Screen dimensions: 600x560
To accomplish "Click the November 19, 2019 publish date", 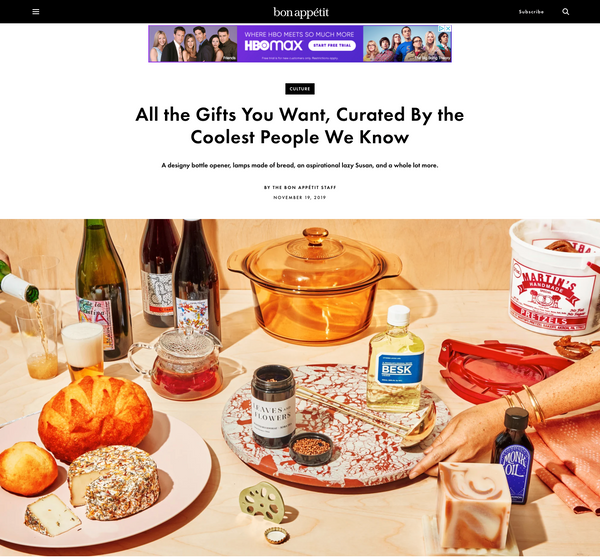I will tap(300, 198).
